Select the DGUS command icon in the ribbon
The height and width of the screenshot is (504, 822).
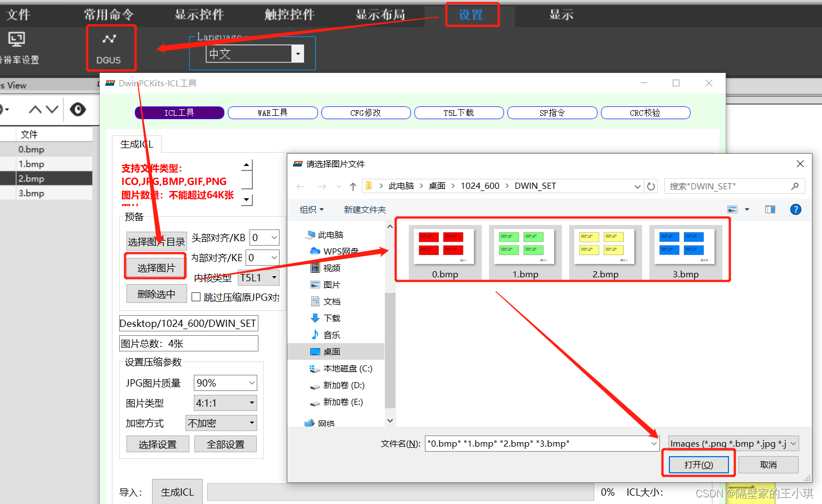click(x=111, y=47)
